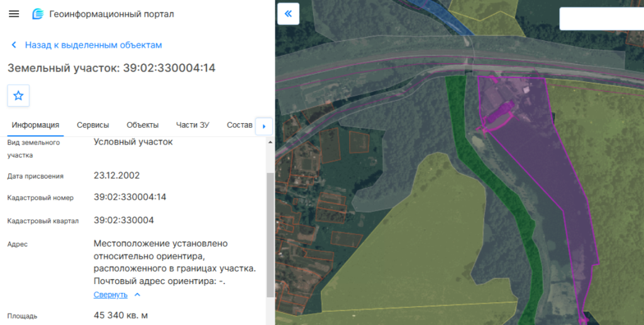This screenshot has width=644, height=325.
Task: Click the Геоинформационный портал logo icon
Action: (x=38, y=14)
